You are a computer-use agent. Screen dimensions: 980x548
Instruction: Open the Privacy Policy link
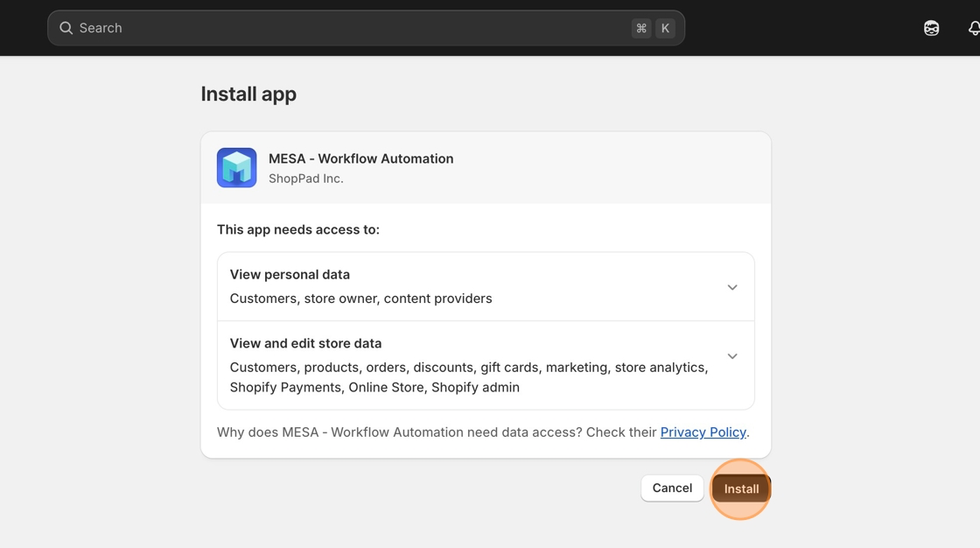(x=703, y=432)
